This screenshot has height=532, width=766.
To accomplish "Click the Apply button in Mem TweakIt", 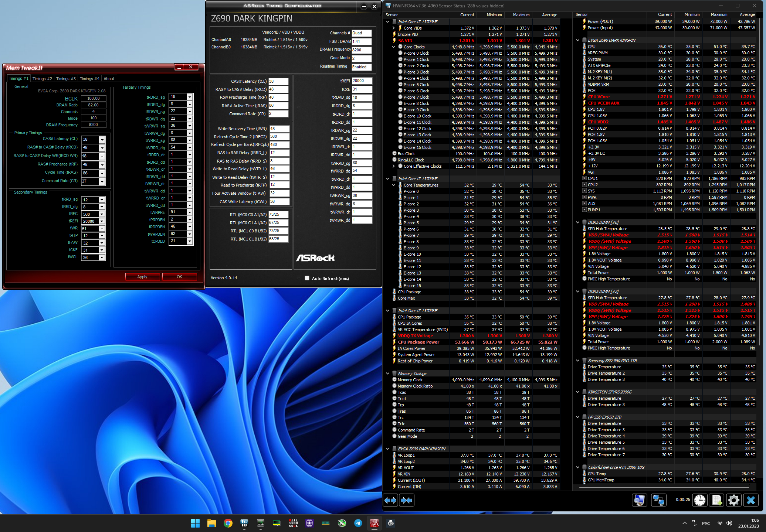I will click(142, 277).
